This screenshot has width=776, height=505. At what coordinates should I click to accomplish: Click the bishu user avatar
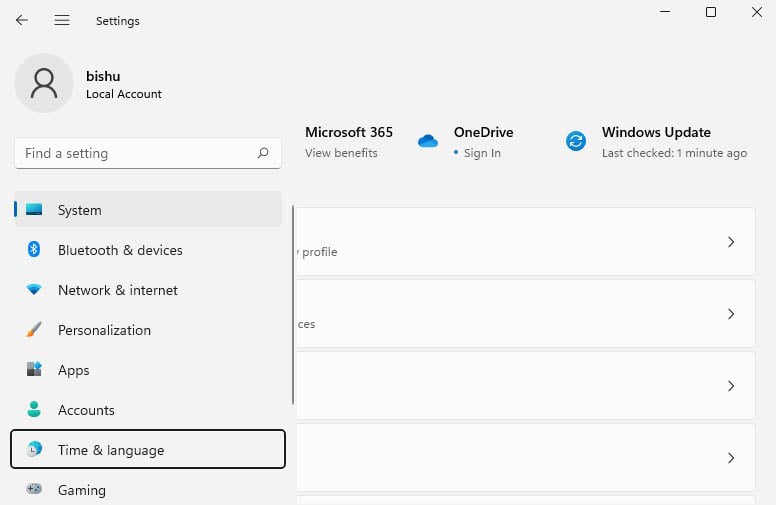coord(44,83)
